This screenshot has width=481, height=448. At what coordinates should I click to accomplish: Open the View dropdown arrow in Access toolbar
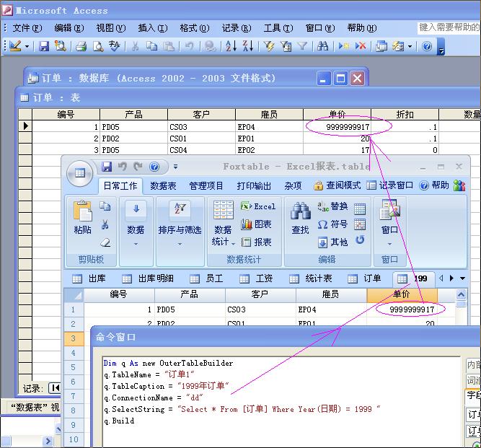(x=27, y=47)
